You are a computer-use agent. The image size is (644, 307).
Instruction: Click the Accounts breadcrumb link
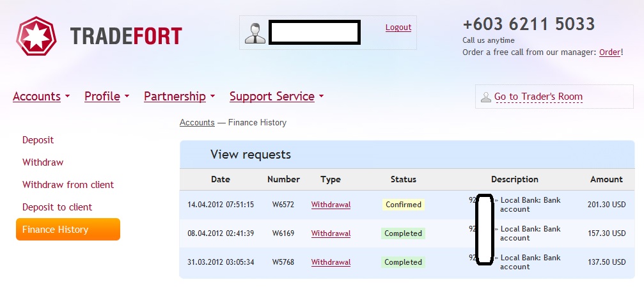[x=197, y=123]
